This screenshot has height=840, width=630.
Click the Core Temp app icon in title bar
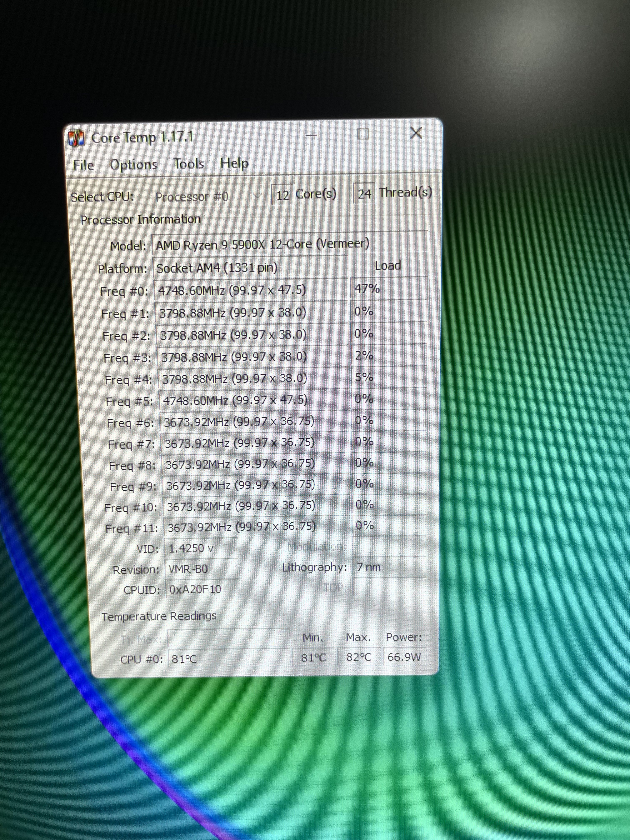(x=76, y=139)
